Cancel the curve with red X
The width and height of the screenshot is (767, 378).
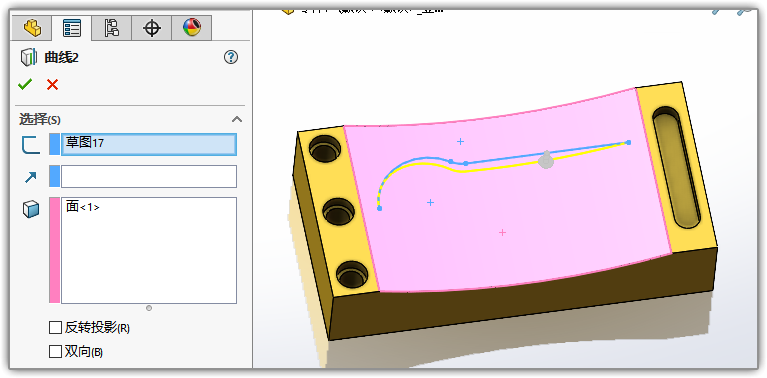[x=52, y=85]
